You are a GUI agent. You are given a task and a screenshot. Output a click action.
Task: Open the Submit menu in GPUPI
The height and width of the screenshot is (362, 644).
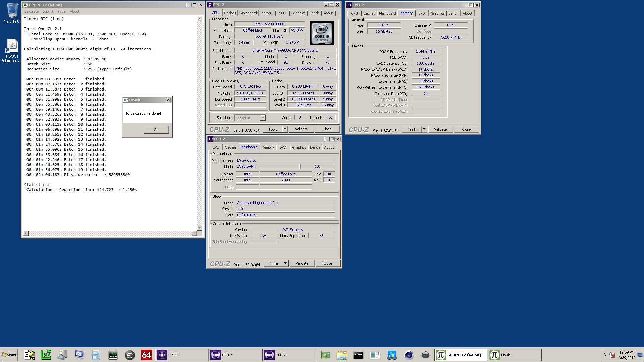(x=48, y=11)
